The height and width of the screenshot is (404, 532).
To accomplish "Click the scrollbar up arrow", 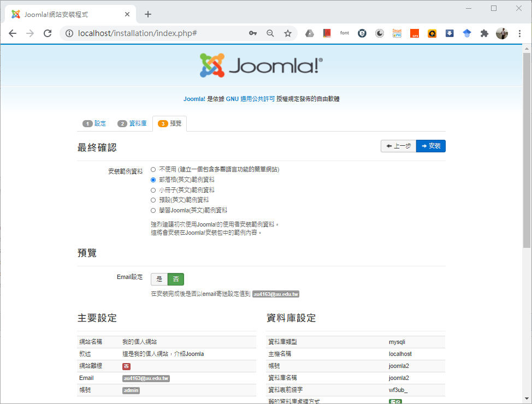I will (527, 49).
